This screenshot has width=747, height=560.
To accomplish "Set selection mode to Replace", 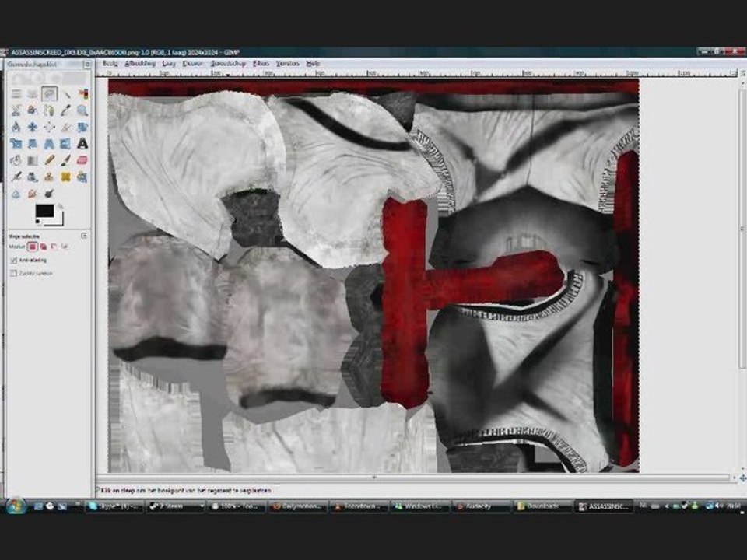I will [x=33, y=247].
